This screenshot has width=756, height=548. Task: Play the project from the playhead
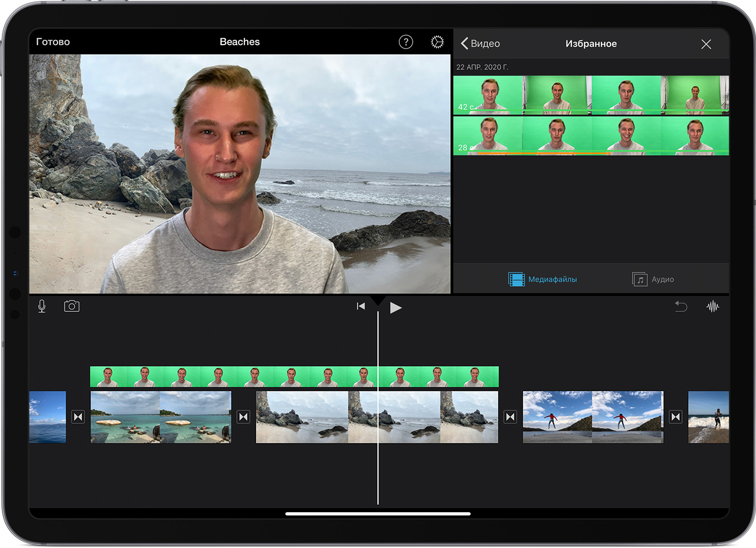pyautogui.click(x=396, y=306)
